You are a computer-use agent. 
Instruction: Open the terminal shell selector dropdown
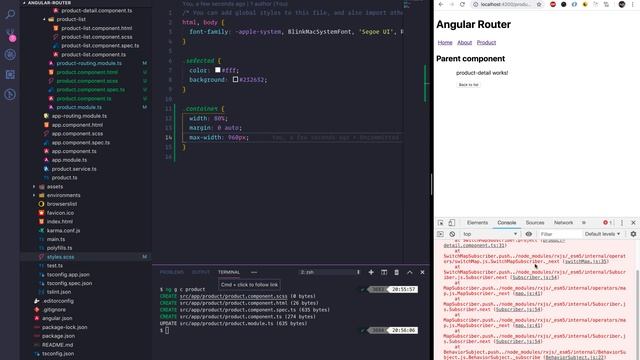330,272
